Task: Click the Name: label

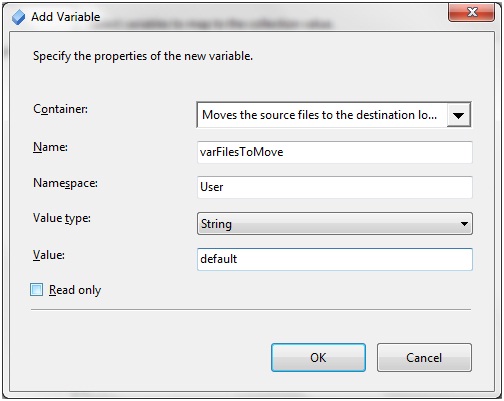Action: [x=50, y=147]
